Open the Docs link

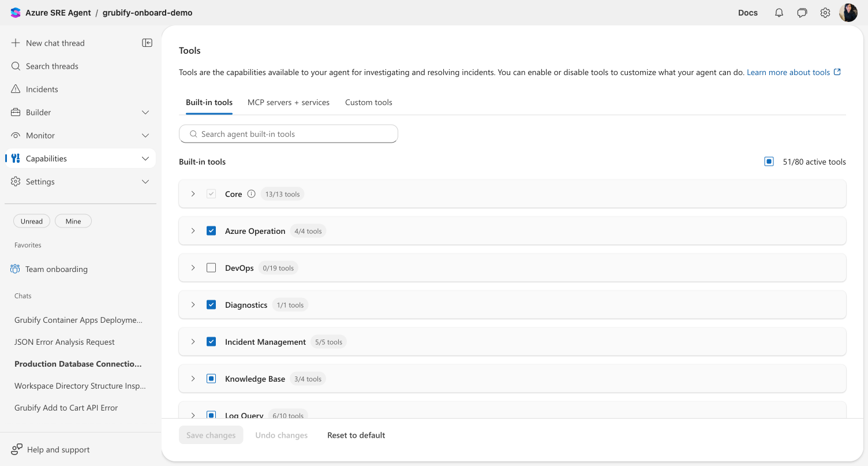pyautogui.click(x=748, y=13)
